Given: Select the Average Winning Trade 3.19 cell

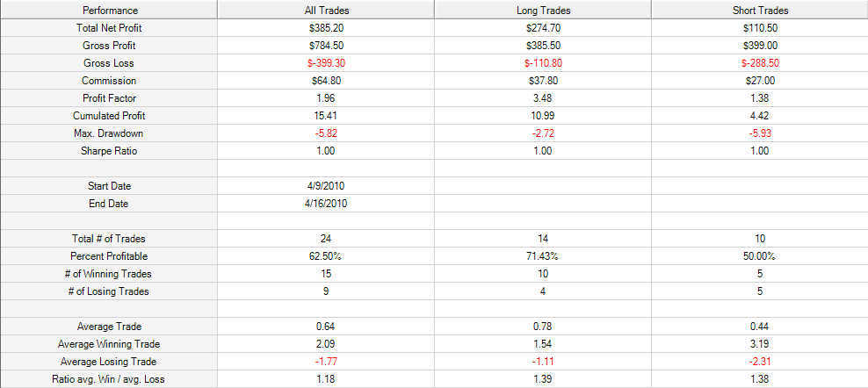Looking at the screenshot, I should point(759,344).
